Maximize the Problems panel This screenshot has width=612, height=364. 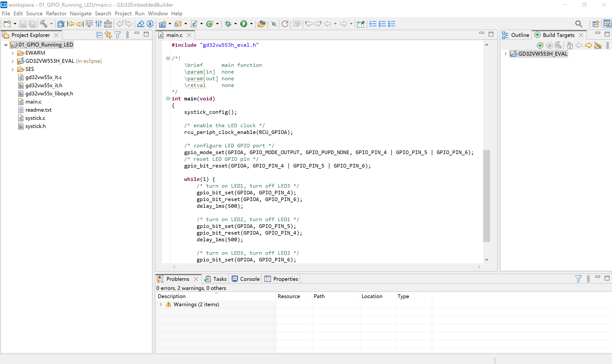pos(607,278)
